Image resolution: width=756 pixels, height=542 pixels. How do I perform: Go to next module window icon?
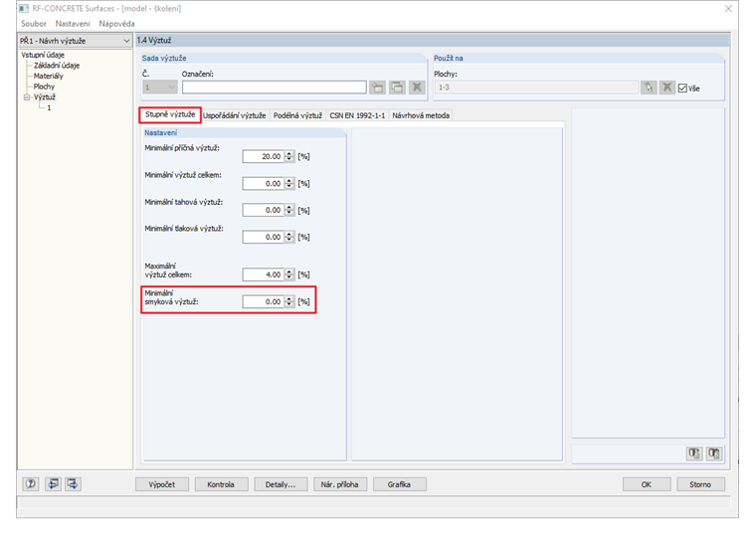click(73, 483)
